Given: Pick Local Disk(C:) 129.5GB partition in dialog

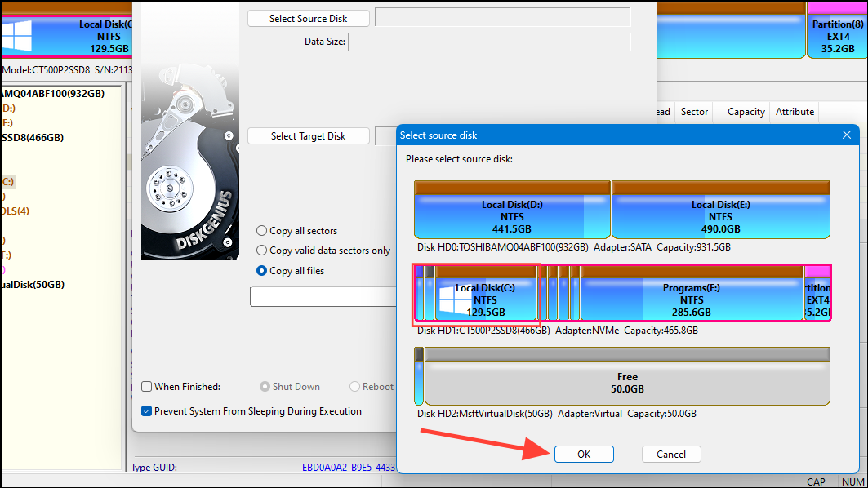Looking at the screenshot, I should tap(486, 293).
